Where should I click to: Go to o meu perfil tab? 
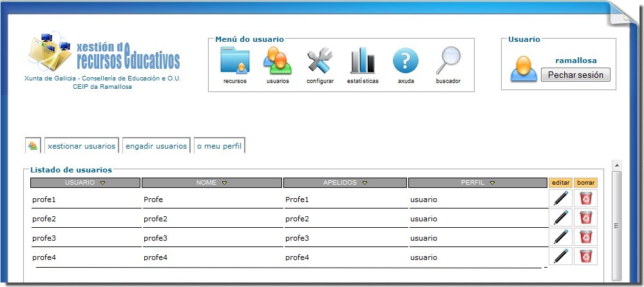pos(219,146)
